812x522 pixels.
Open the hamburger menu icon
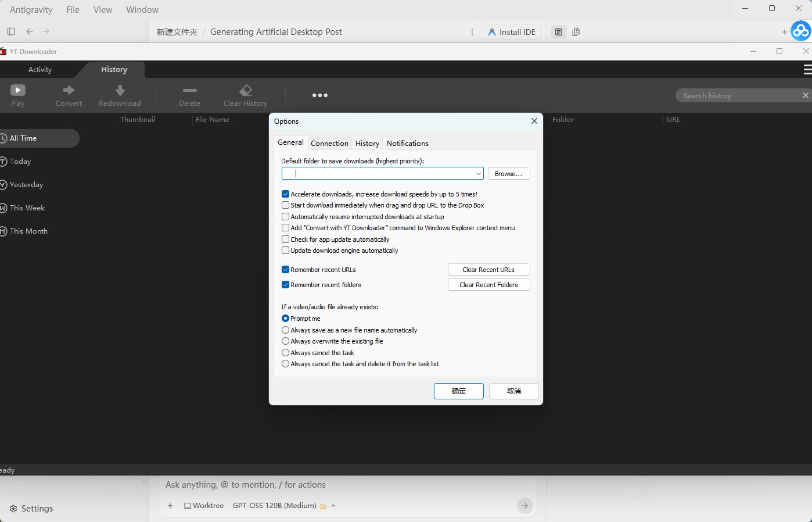[807, 70]
